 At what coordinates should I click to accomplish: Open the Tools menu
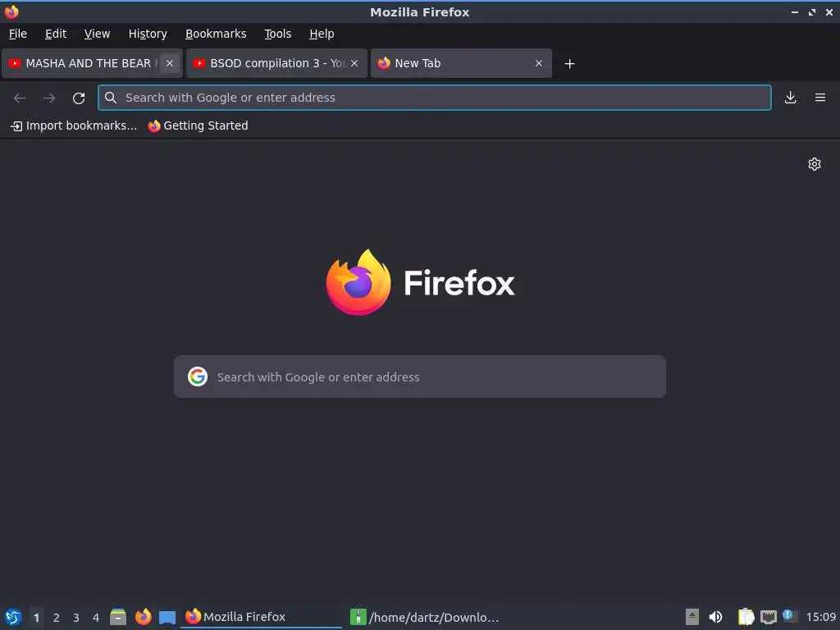pyautogui.click(x=277, y=34)
